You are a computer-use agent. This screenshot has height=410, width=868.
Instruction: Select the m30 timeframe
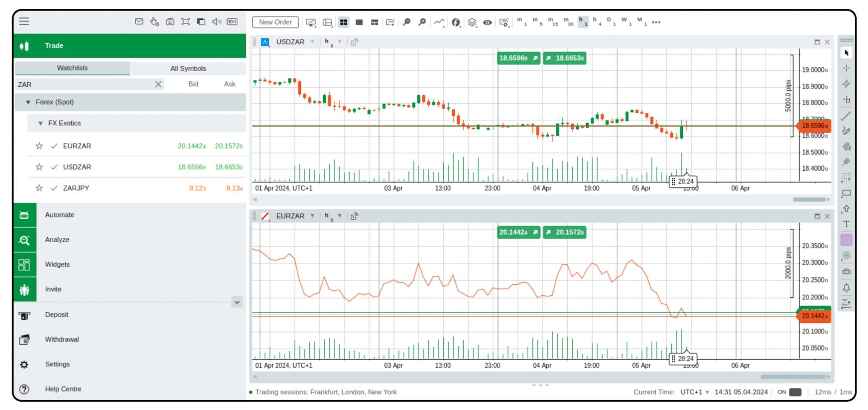click(x=568, y=22)
